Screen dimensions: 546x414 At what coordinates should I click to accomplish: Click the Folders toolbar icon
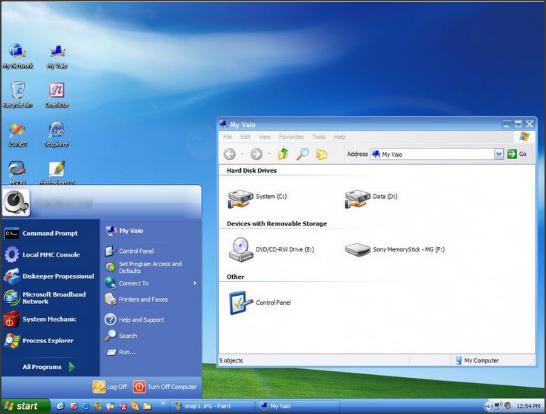coord(321,154)
